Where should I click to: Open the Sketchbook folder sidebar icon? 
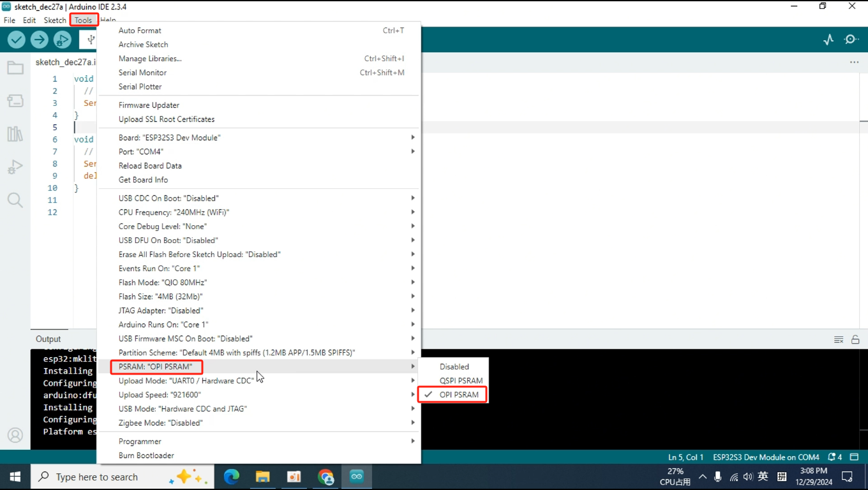coord(15,68)
